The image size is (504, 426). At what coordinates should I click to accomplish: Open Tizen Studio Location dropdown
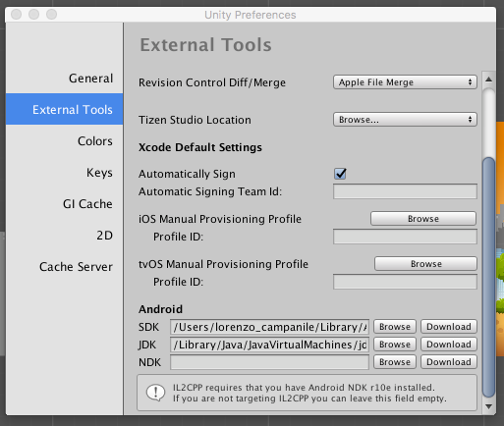pyautogui.click(x=405, y=120)
